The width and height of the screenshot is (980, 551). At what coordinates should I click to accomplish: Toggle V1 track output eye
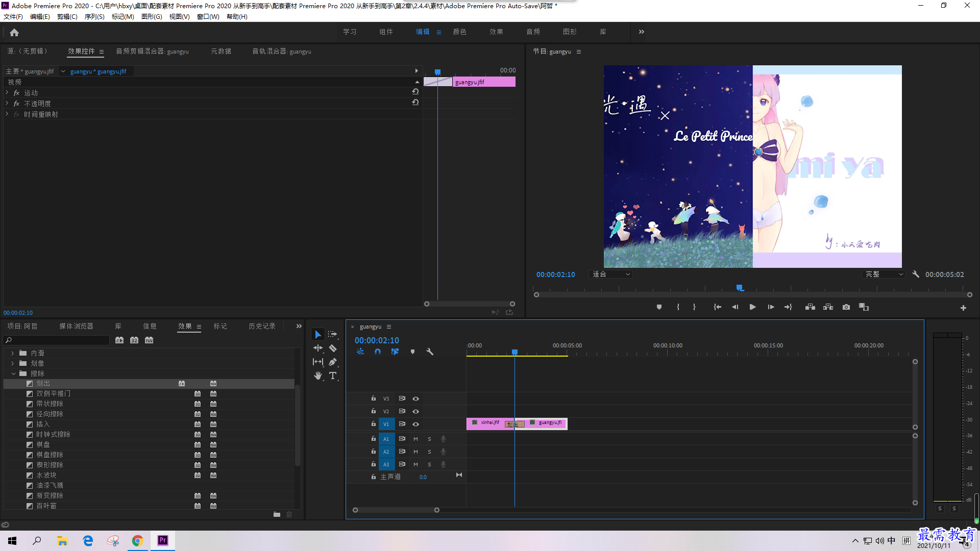click(x=415, y=424)
